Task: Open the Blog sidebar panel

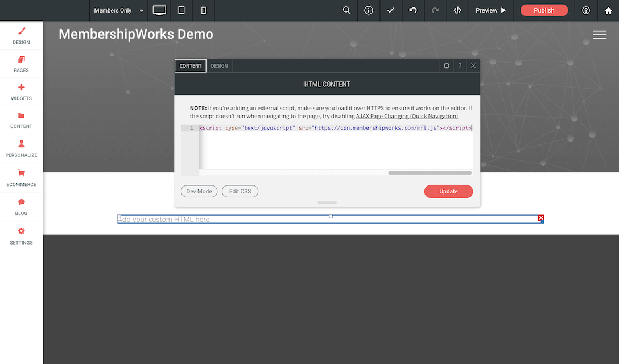Action: click(21, 207)
